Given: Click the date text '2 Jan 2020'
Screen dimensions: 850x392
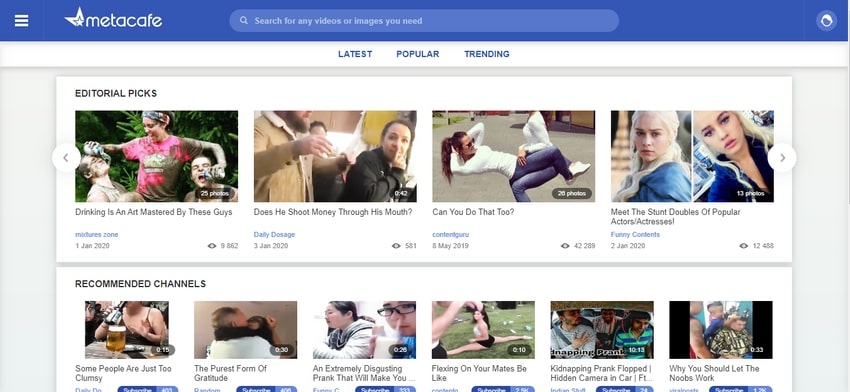Looking at the screenshot, I should point(628,246).
